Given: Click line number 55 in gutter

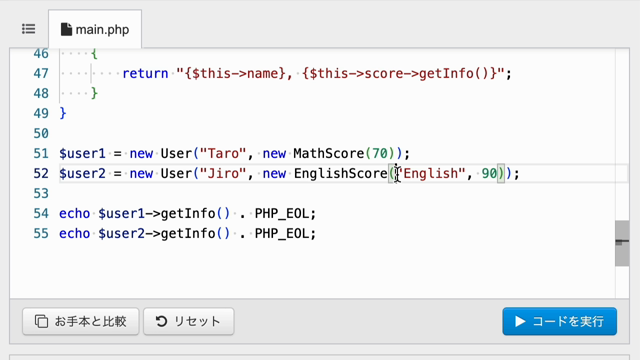Looking at the screenshot, I should coord(41,233).
